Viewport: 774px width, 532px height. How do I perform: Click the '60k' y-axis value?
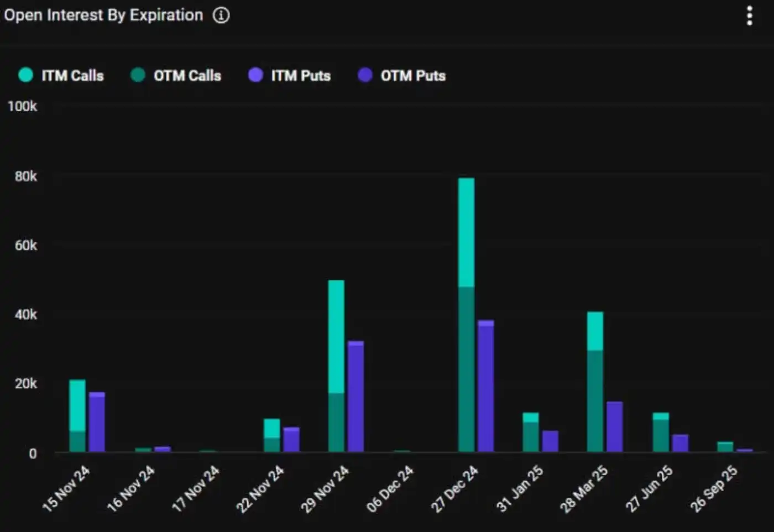point(26,246)
